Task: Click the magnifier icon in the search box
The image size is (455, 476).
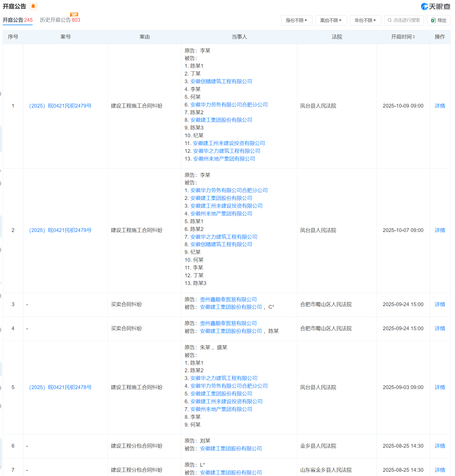Action: (x=390, y=20)
